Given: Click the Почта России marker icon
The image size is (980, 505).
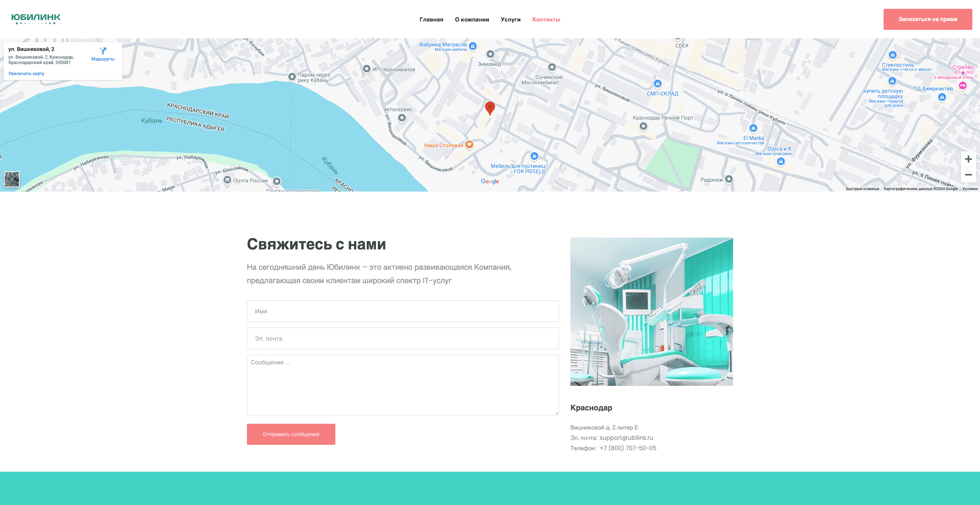Looking at the screenshot, I should coord(227,180).
